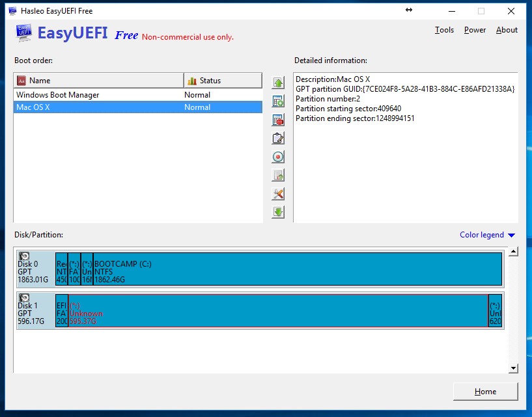Move the selected boot entry up
This screenshot has height=417, width=532.
click(x=278, y=83)
